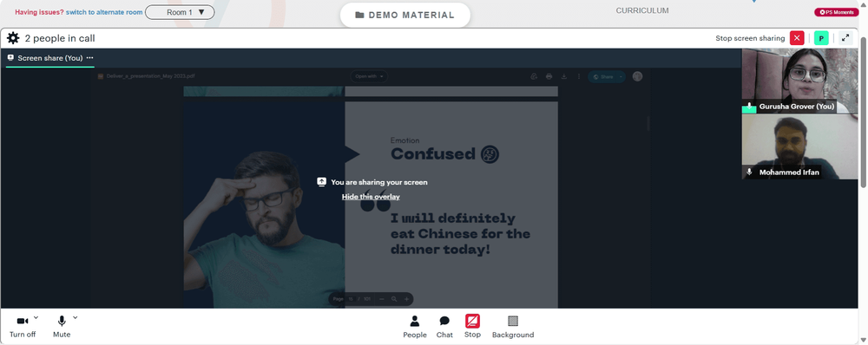Viewport: 868px width, 345px height.
Task: Click green mic indicator on Gurusha Grover tile
Action: tap(749, 107)
